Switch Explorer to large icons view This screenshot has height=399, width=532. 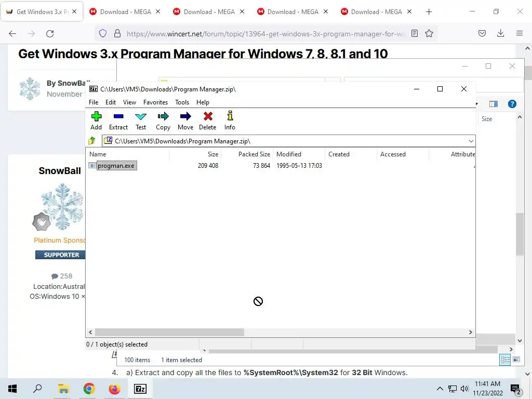516,360
